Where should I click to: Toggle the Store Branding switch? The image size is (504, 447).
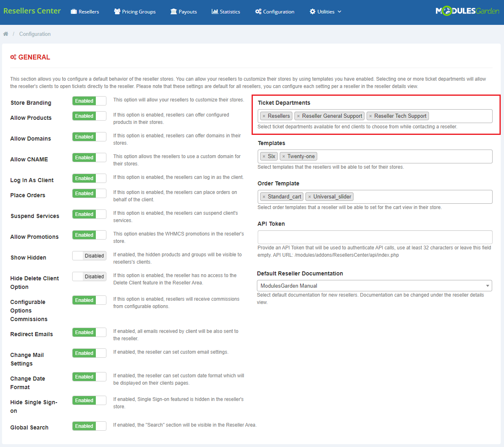coord(89,101)
